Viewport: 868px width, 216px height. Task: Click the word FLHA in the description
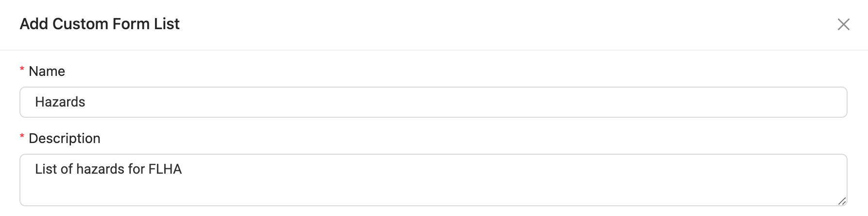coord(165,169)
